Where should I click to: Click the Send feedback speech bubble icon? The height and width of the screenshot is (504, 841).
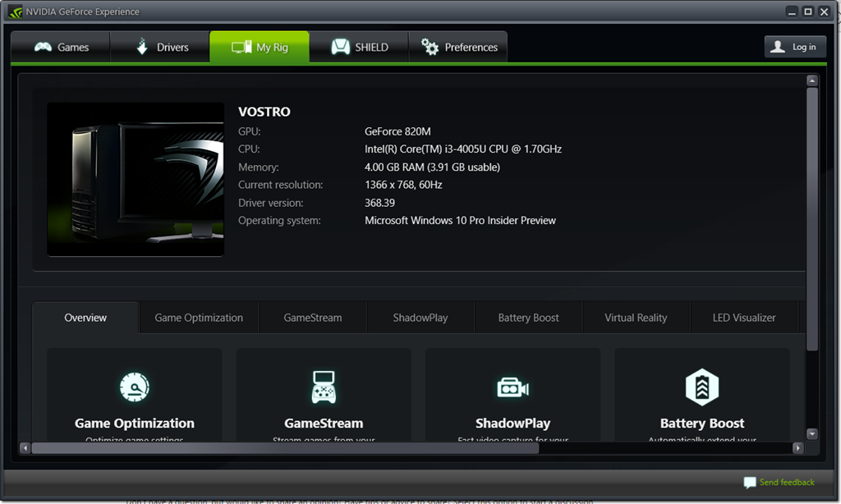[x=749, y=483]
